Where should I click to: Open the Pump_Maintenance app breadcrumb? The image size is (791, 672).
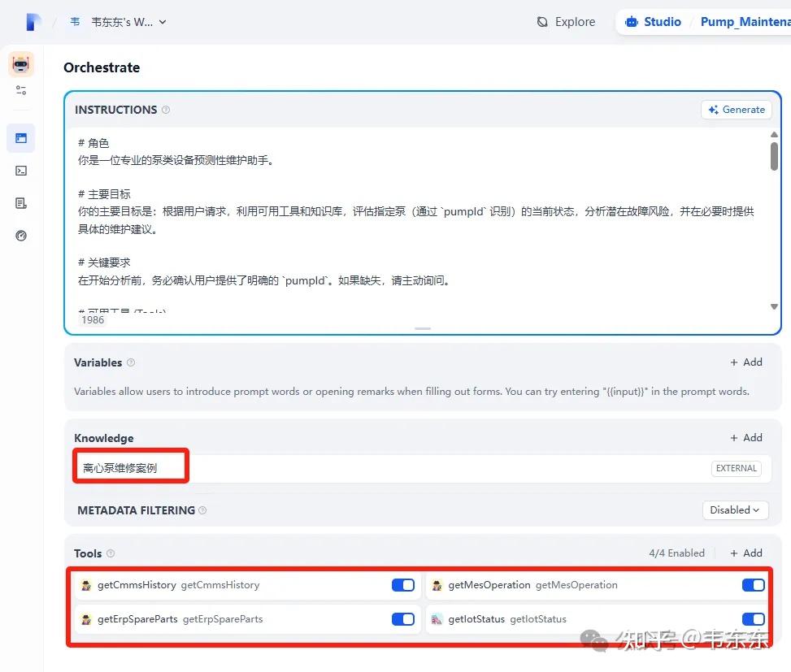click(745, 22)
